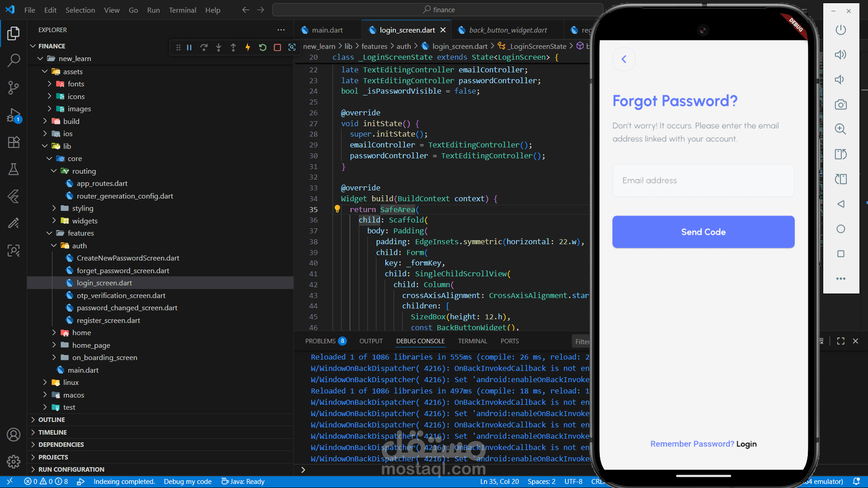Open the Terminal menu
This screenshot has width=868, height=488.
coord(182,10)
